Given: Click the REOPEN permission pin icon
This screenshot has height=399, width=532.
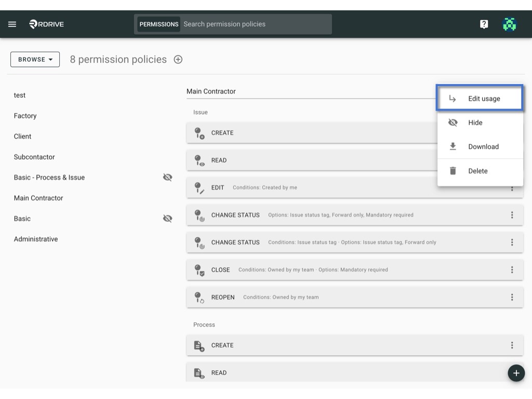Looking at the screenshot, I should click(x=199, y=298).
